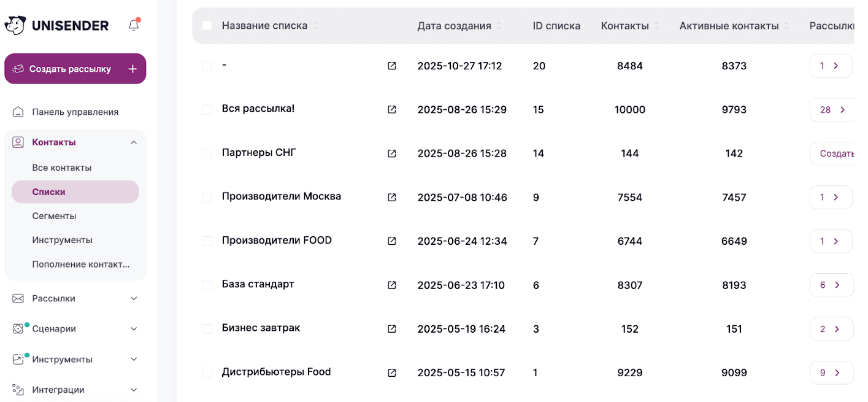Open the 28 рассылок link for Вся рассылка!

pos(832,109)
